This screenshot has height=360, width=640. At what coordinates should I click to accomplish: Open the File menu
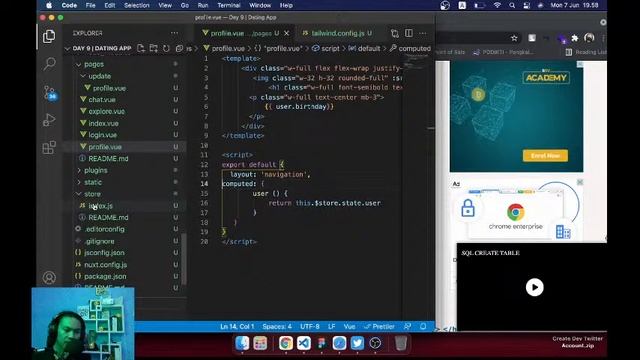(90, 5)
